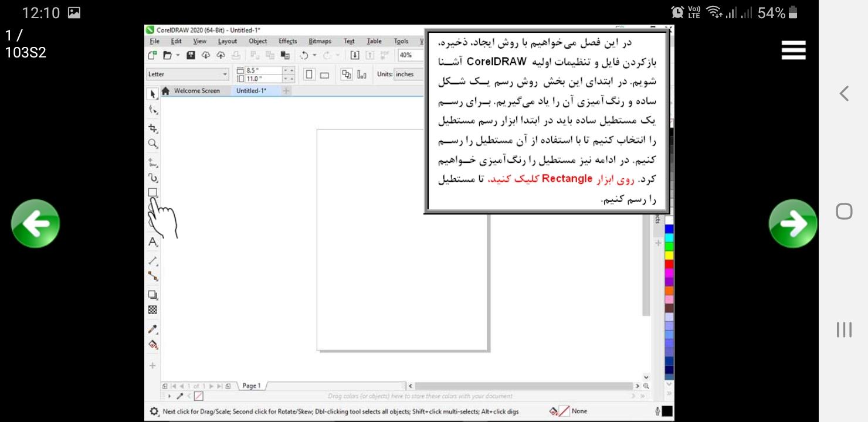Select the Parallel Dimension tool
868x422 pixels.
[x=152, y=260]
